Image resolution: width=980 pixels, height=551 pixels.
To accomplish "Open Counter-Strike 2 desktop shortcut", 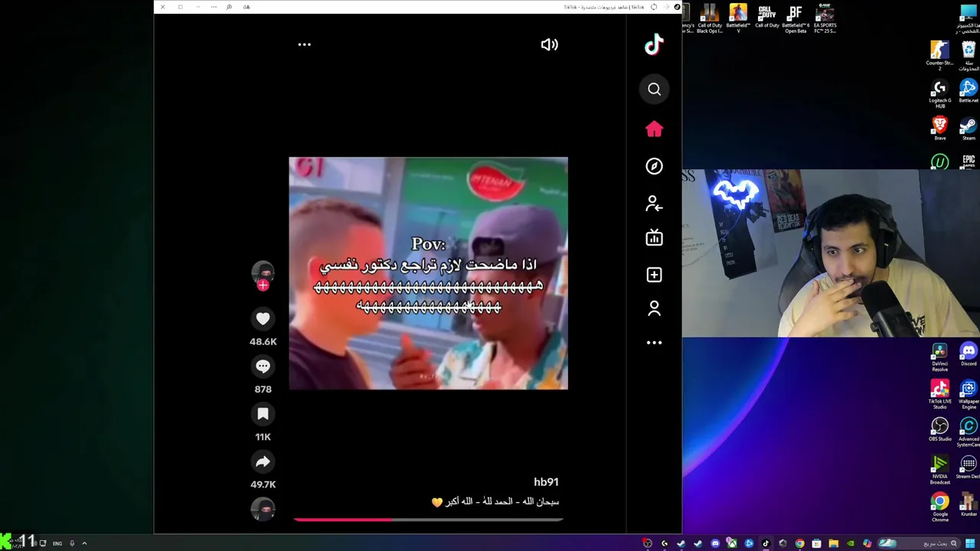I will (939, 56).
